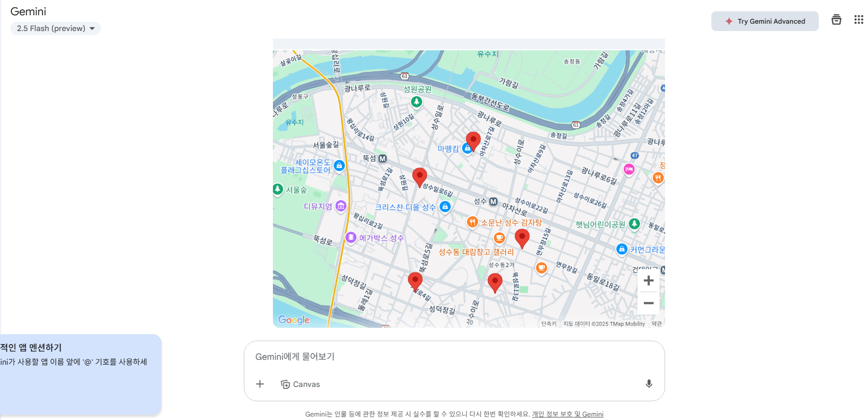Click the 동부간선도로 road label
This screenshot has height=420, width=868.
pyautogui.click(x=490, y=101)
